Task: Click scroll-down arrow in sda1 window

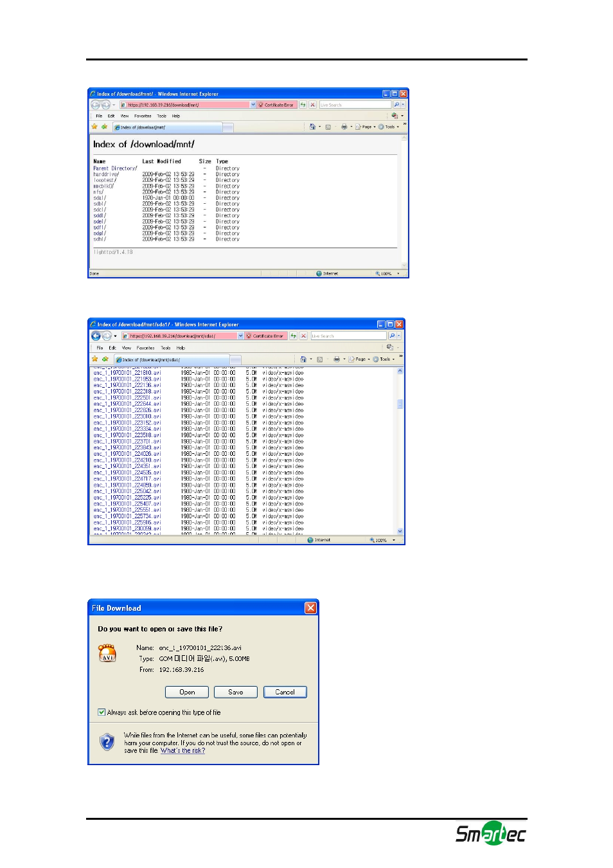Action: pyautogui.click(x=400, y=531)
